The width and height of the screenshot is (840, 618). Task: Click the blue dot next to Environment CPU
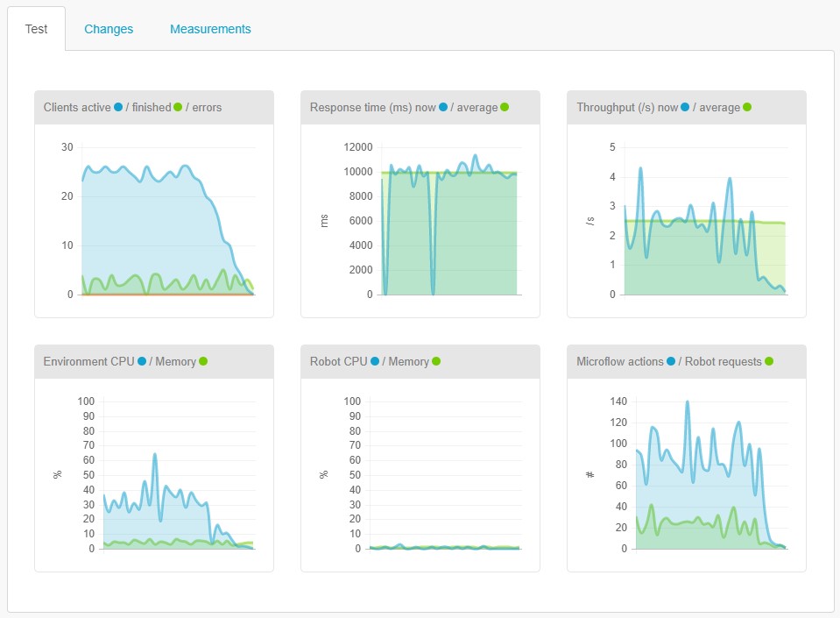pos(142,361)
